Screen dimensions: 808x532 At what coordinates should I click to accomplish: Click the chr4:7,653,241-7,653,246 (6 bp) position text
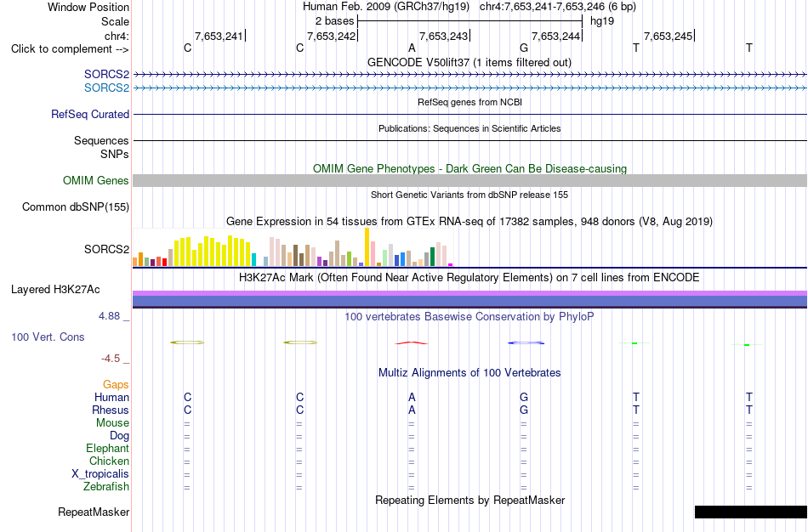558,7
